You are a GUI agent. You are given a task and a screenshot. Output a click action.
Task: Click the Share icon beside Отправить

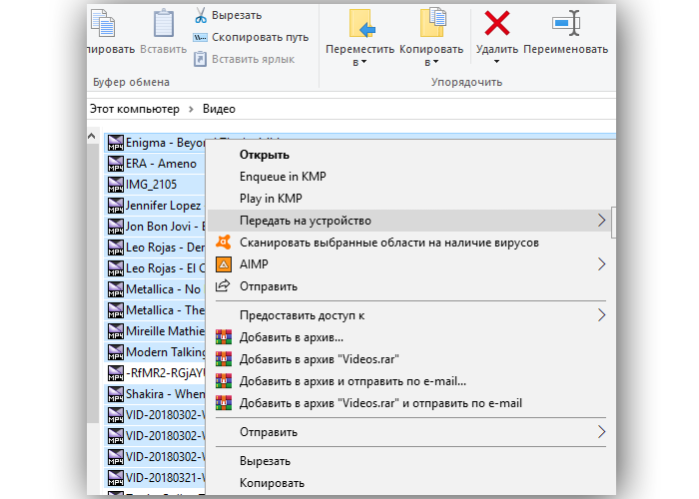pyautogui.click(x=223, y=286)
